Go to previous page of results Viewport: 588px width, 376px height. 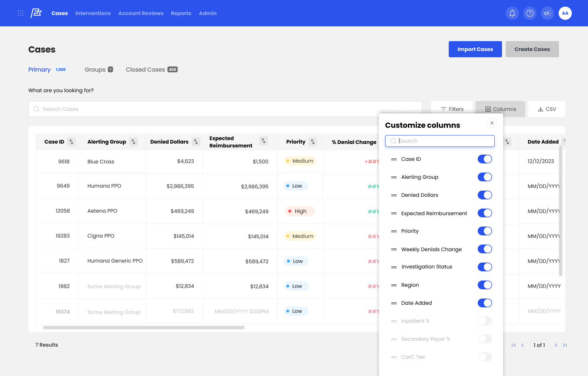point(523,345)
